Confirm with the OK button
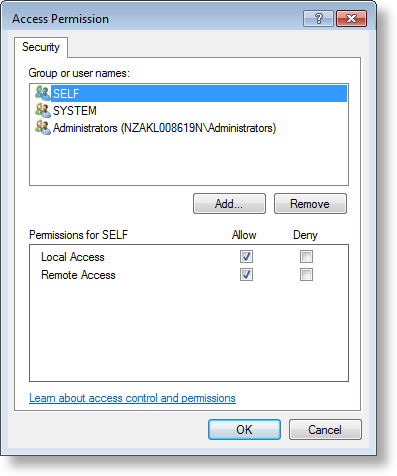This screenshot has width=397, height=476. pyautogui.click(x=244, y=430)
